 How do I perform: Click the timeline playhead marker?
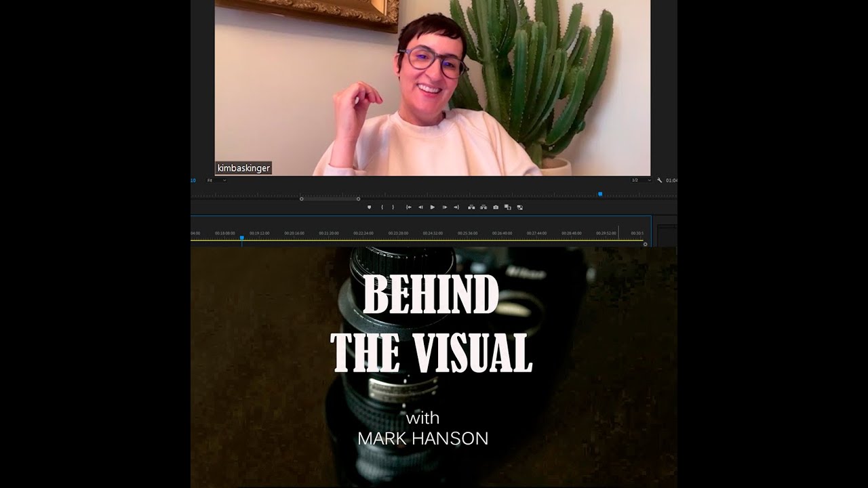click(241, 238)
